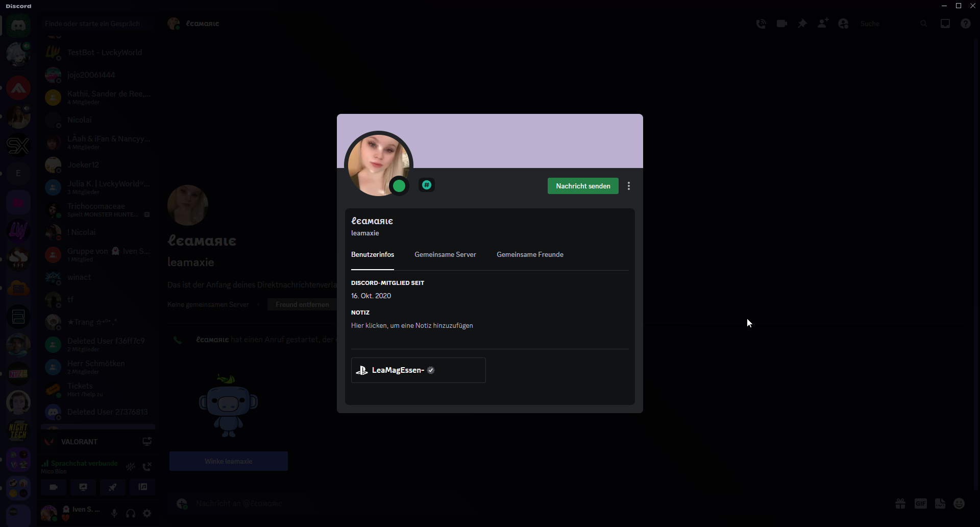The image size is (980, 527).
Task: Open user settings gear icon
Action: coord(147,513)
